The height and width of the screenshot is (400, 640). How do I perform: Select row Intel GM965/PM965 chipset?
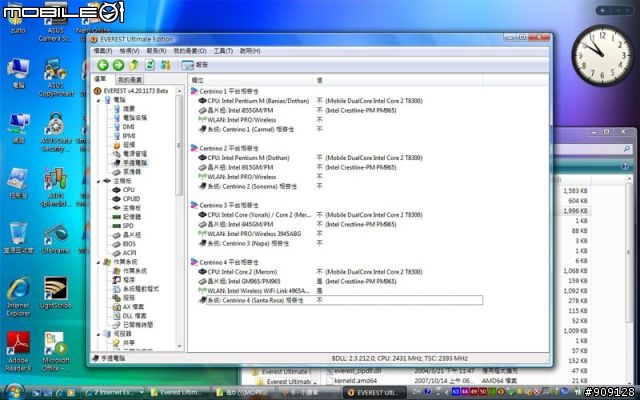244,281
